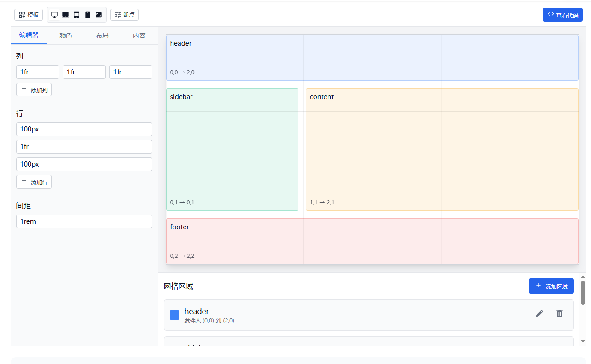Select the desktop monitor preview icon
This screenshot has width=591, height=364.
(54, 15)
